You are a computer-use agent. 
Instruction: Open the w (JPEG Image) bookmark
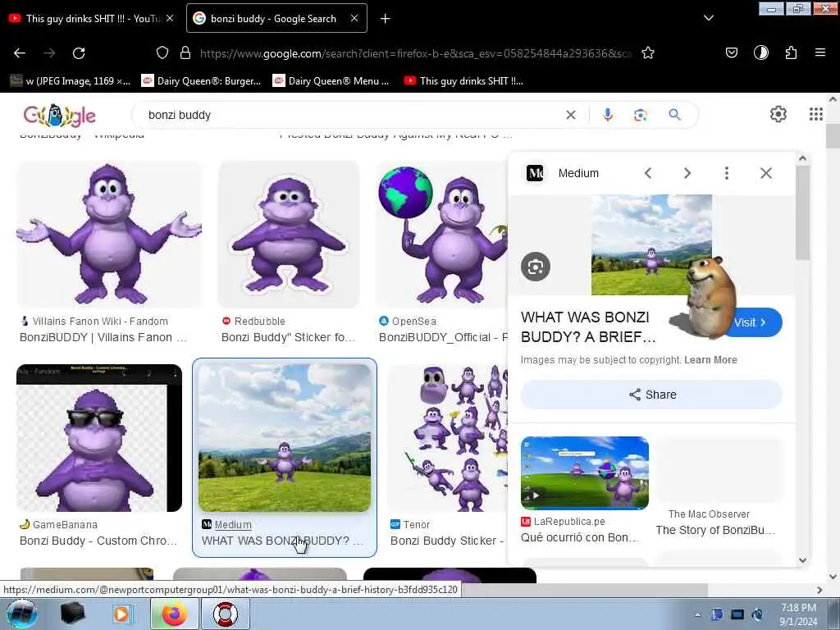click(x=71, y=81)
